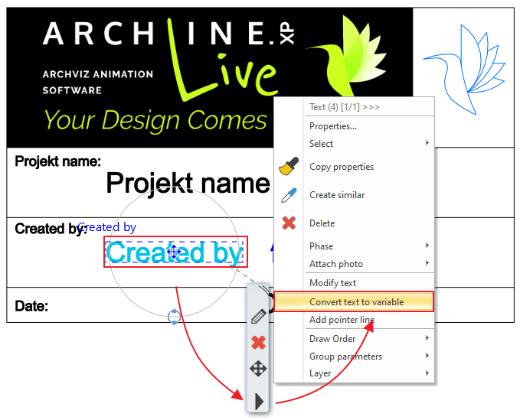The height and width of the screenshot is (420, 520).
Task: Expand the Phase submenu
Action: tap(427, 246)
